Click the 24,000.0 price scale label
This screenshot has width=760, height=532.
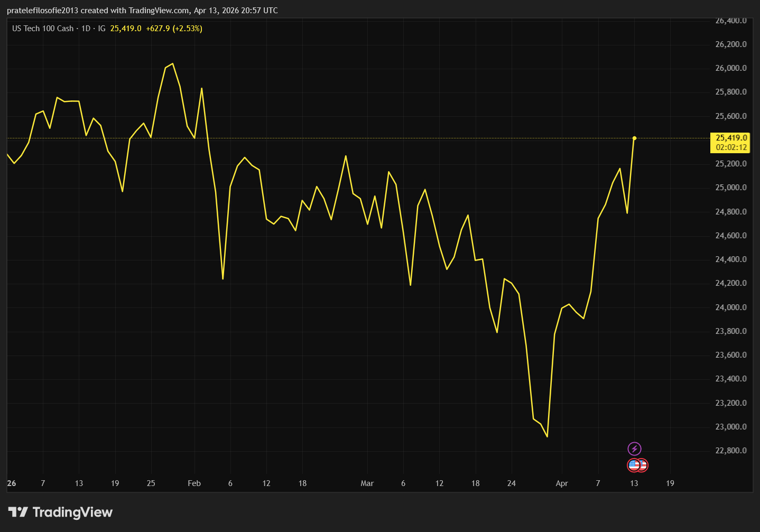[x=731, y=307]
